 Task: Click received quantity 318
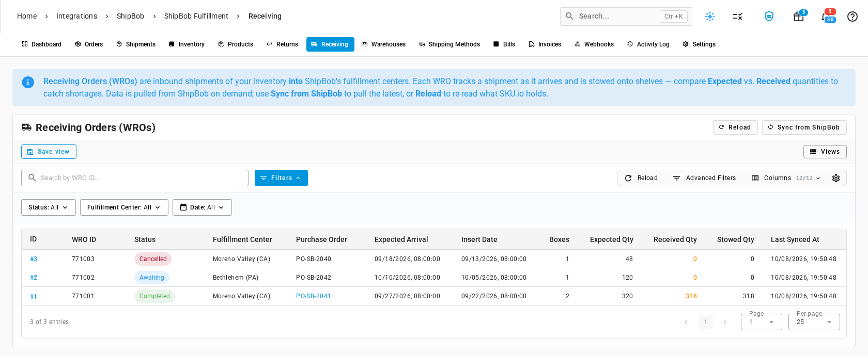(691, 296)
